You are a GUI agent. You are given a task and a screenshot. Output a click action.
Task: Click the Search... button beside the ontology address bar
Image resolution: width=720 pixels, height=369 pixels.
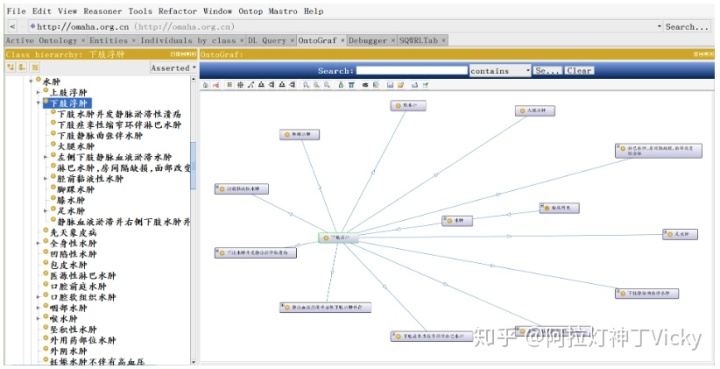click(687, 27)
